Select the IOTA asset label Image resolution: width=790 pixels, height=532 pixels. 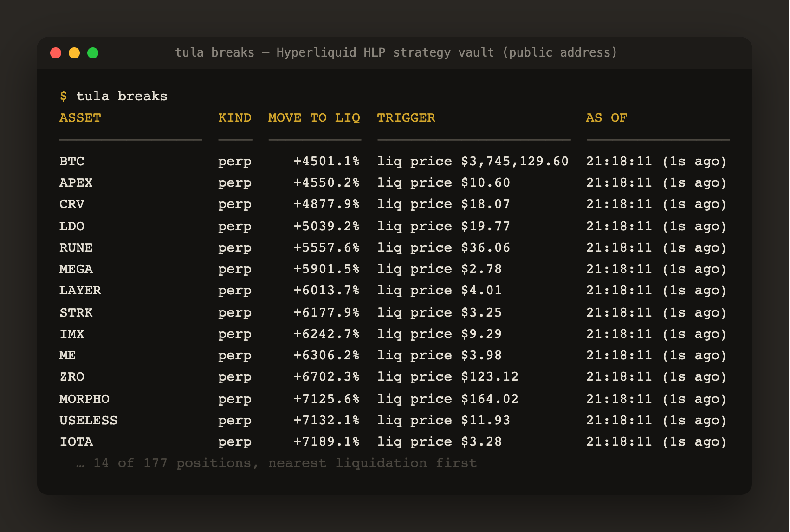point(76,442)
